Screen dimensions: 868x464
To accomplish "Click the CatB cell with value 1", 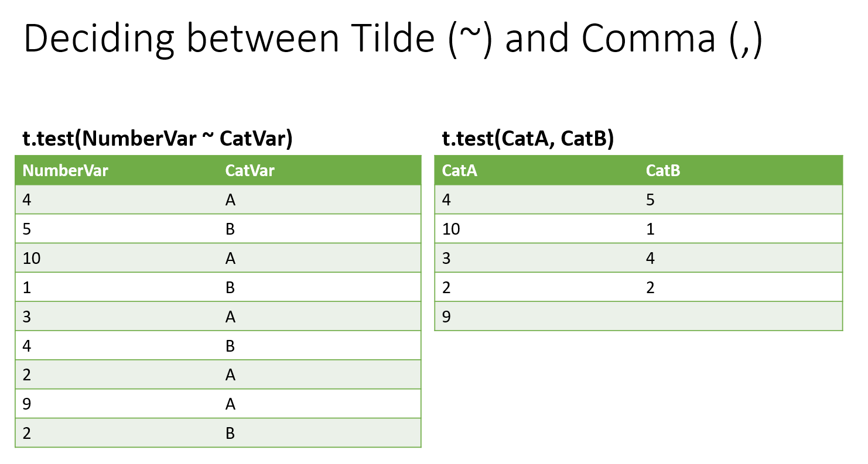I will pos(741,229).
